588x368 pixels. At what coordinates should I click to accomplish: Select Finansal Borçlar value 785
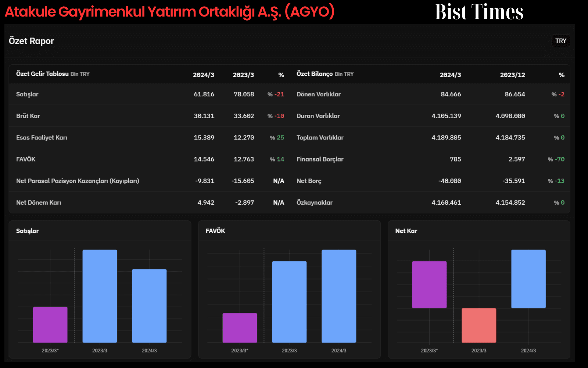coord(455,159)
